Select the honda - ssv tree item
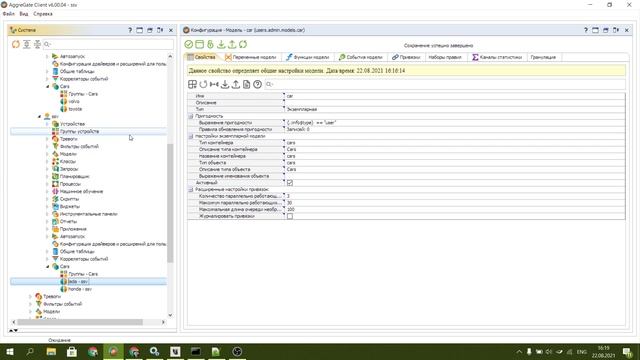Image resolution: width=640 pixels, height=360 pixels. (80, 289)
